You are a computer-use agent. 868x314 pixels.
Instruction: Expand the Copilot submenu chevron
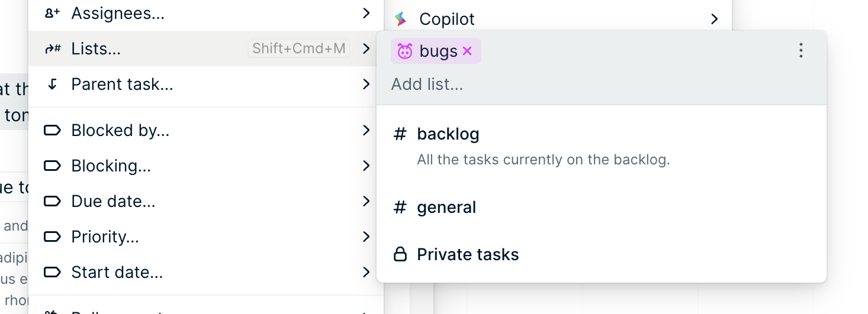715,19
